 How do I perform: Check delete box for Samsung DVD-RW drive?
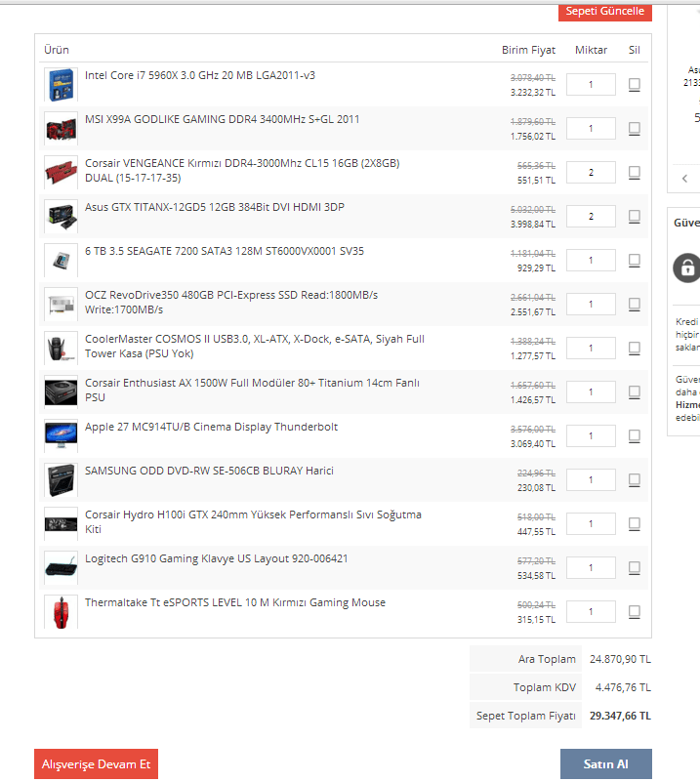click(635, 479)
